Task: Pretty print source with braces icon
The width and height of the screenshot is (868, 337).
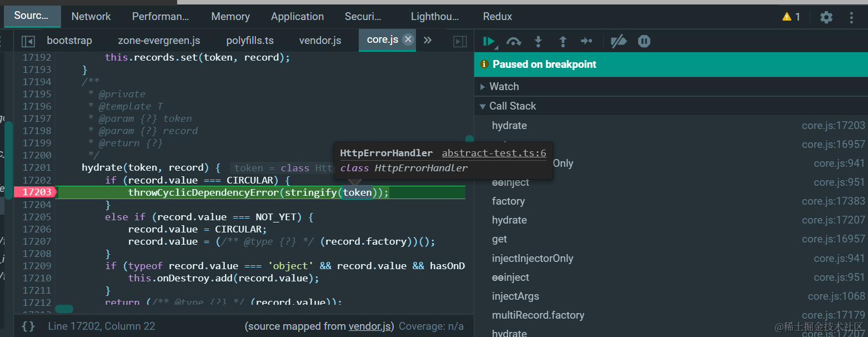Action: [28, 326]
